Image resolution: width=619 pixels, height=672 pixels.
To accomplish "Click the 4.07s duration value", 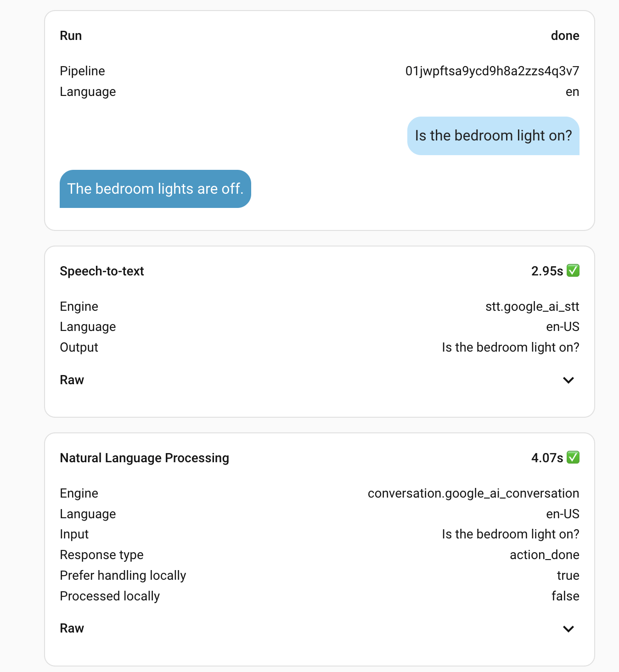I will tap(546, 458).
